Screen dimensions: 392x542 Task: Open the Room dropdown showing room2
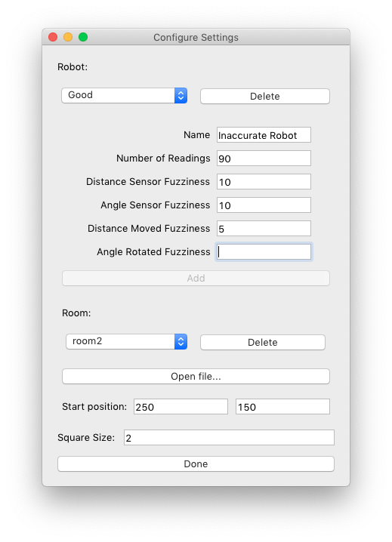click(x=126, y=341)
